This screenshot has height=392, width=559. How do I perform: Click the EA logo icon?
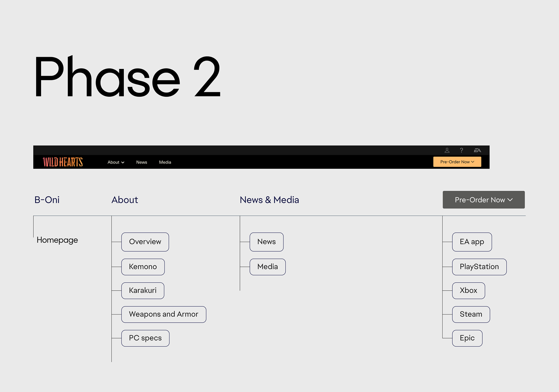(477, 150)
